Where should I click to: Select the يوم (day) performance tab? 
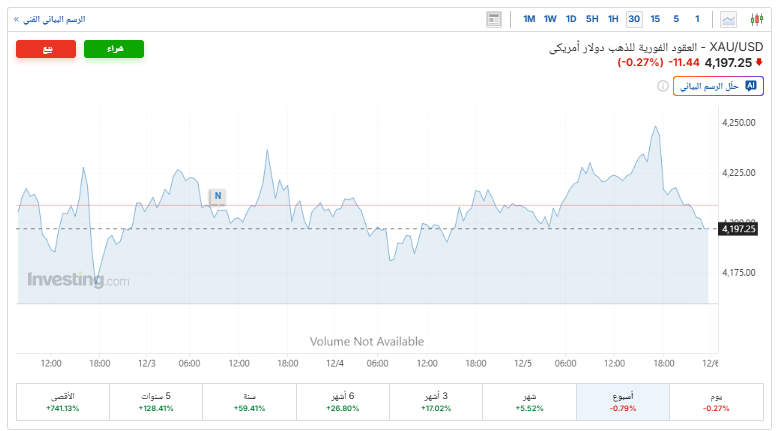715,401
